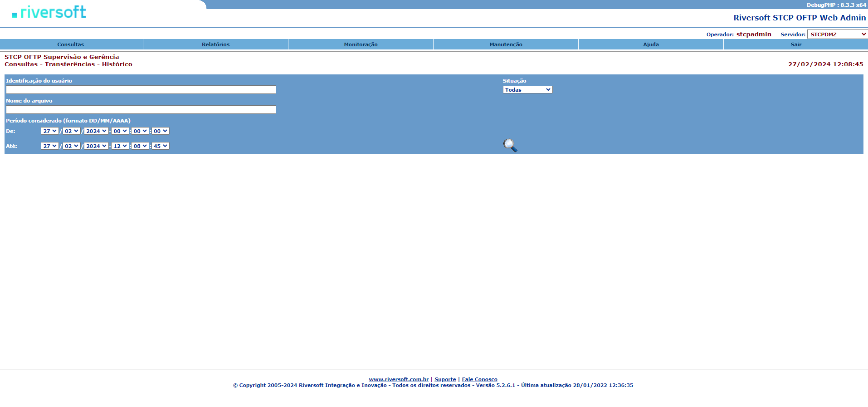Visit the www.riversoft.com.br link
The image size is (868, 407).
point(399,379)
